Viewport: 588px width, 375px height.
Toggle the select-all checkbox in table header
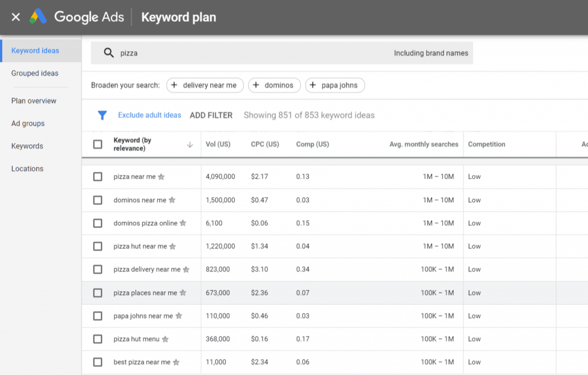tap(98, 144)
